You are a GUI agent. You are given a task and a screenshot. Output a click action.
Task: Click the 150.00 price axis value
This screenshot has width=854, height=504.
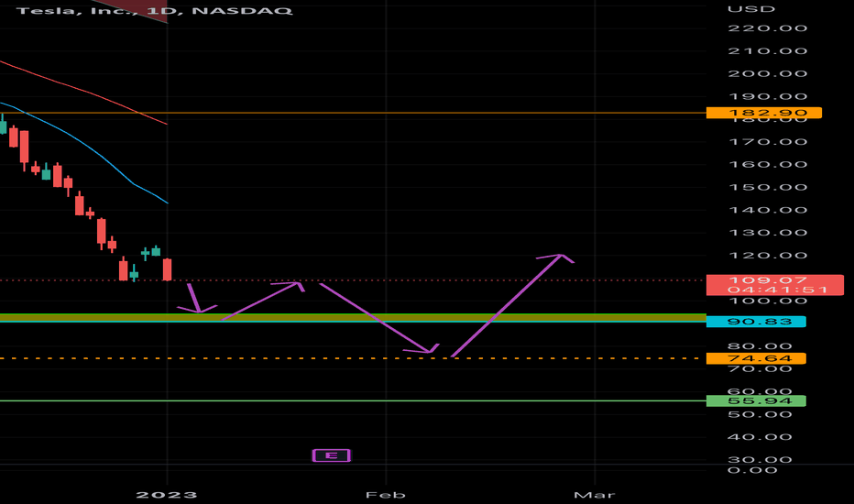pyautogui.click(x=767, y=188)
